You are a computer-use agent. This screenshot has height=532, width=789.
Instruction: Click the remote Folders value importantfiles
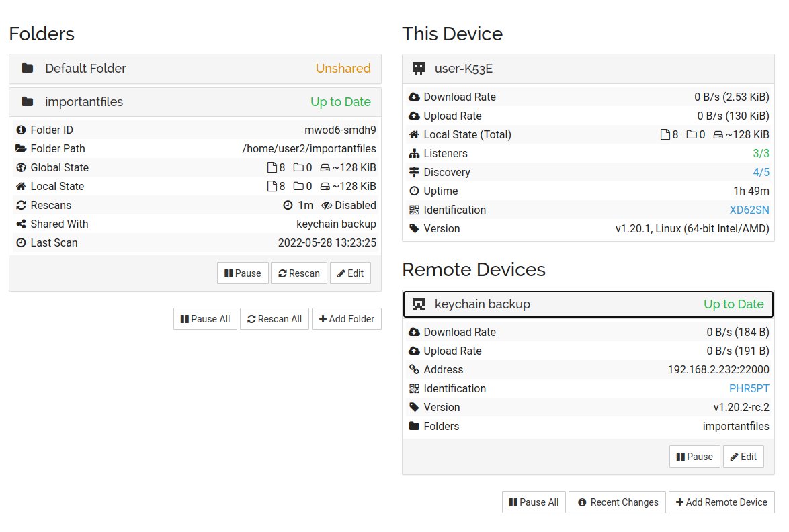[736, 426]
